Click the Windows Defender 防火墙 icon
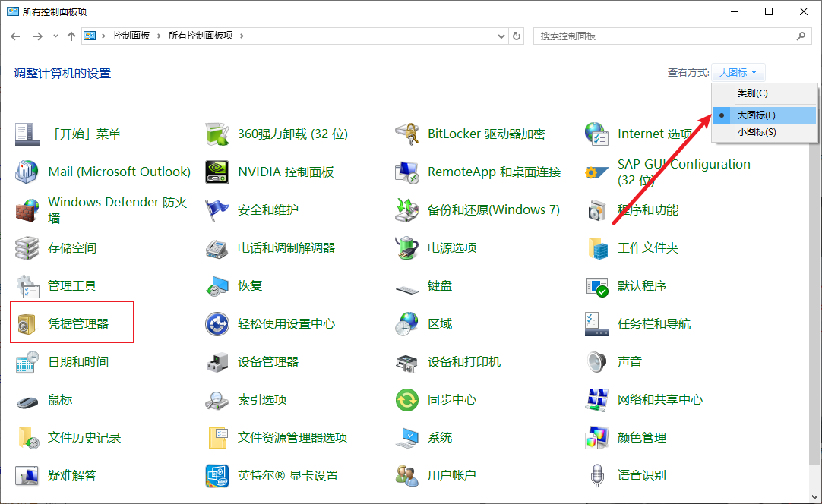 point(27,210)
